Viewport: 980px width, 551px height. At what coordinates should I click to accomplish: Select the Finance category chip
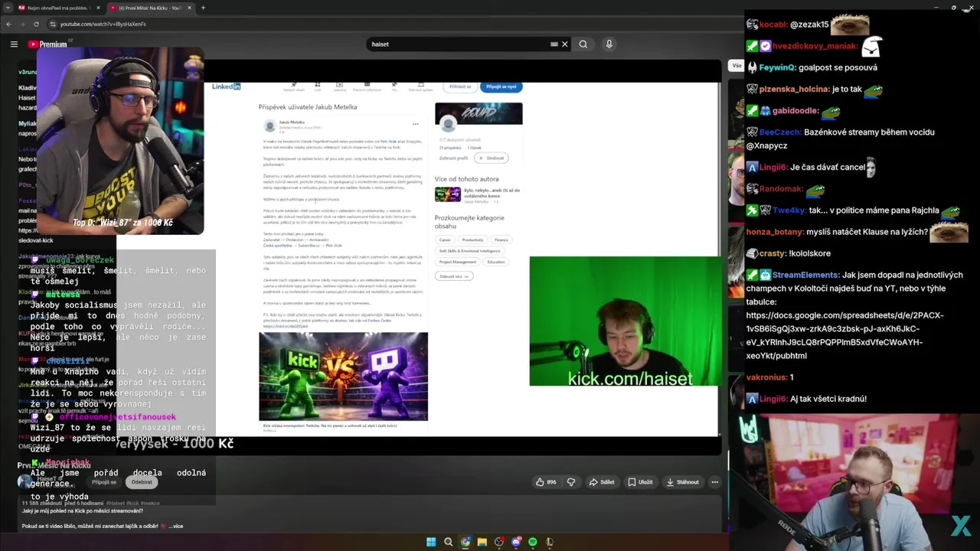[x=501, y=240]
